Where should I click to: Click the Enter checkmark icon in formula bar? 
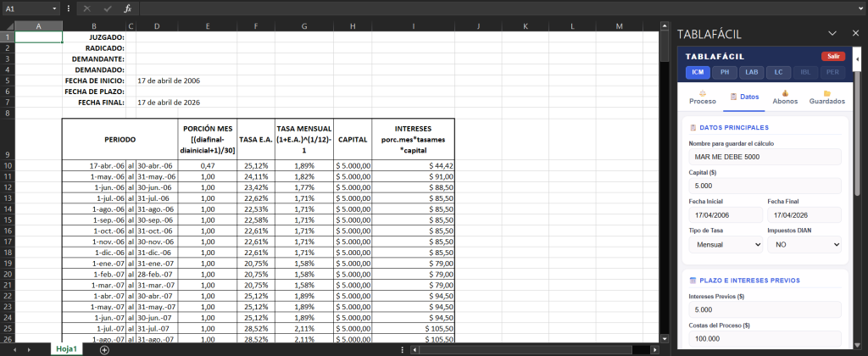pos(107,8)
